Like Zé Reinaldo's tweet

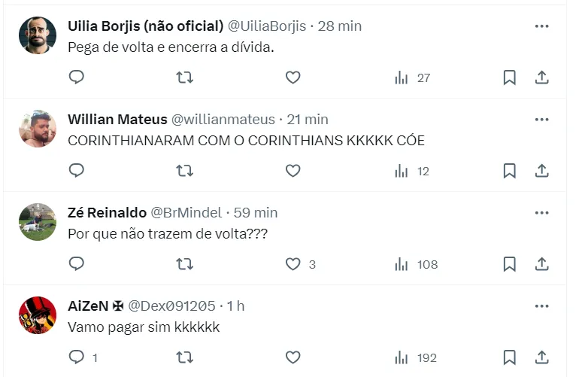click(293, 264)
